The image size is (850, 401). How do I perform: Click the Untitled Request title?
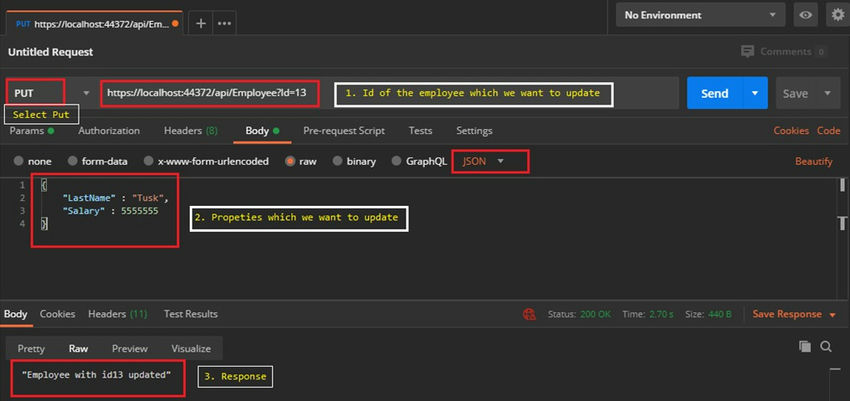click(x=50, y=52)
